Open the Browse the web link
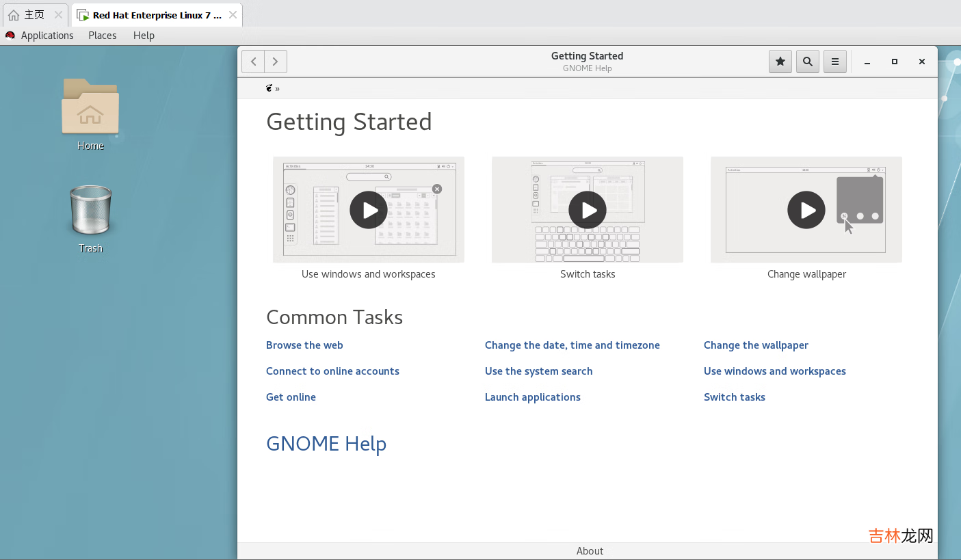The image size is (961, 560). (304, 345)
